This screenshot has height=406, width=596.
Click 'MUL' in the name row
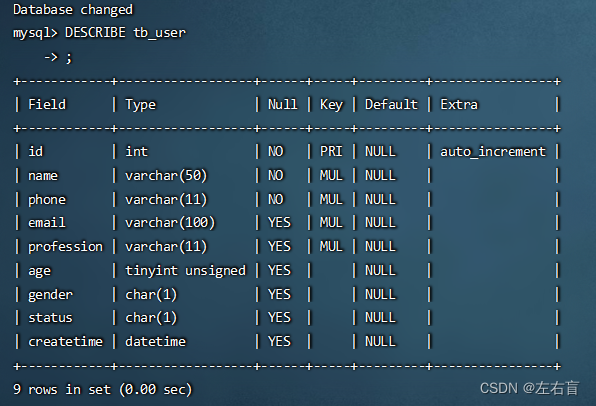point(331,175)
